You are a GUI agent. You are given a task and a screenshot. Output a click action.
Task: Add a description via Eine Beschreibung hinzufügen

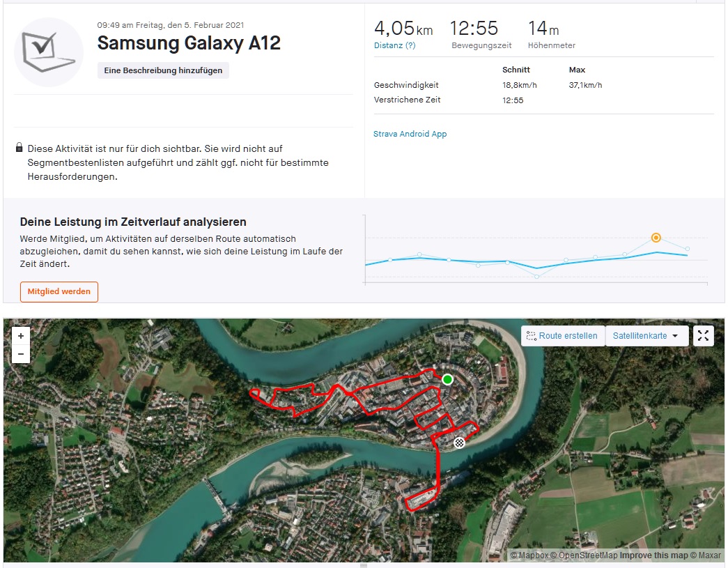click(x=163, y=70)
